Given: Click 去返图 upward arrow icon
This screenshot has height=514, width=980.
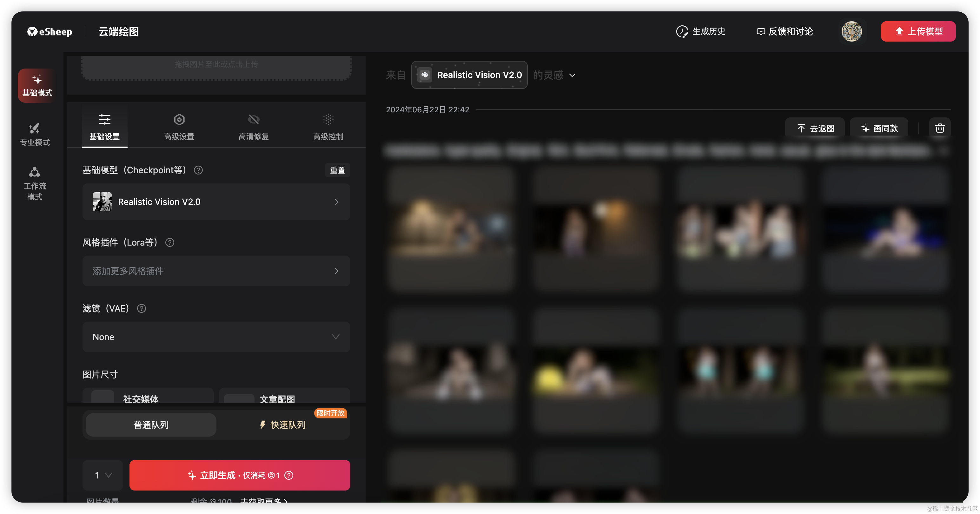Looking at the screenshot, I should coord(801,128).
